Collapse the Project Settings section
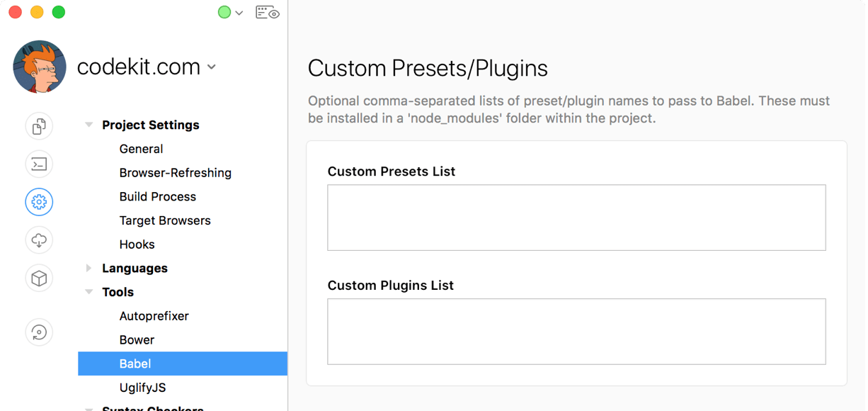 pyautogui.click(x=88, y=125)
